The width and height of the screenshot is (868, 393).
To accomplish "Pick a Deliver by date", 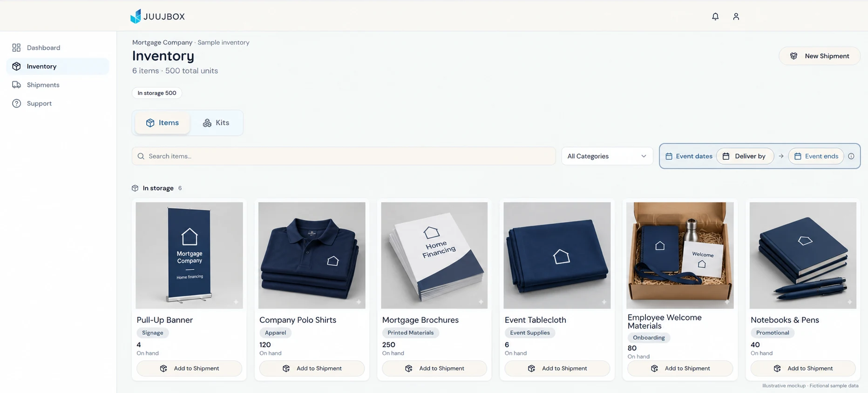I will point(745,156).
